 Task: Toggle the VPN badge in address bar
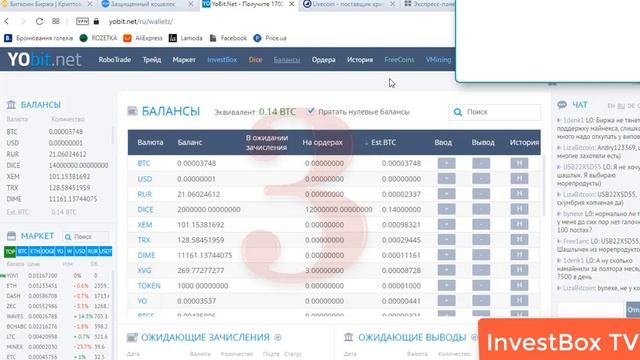click(82, 21)
